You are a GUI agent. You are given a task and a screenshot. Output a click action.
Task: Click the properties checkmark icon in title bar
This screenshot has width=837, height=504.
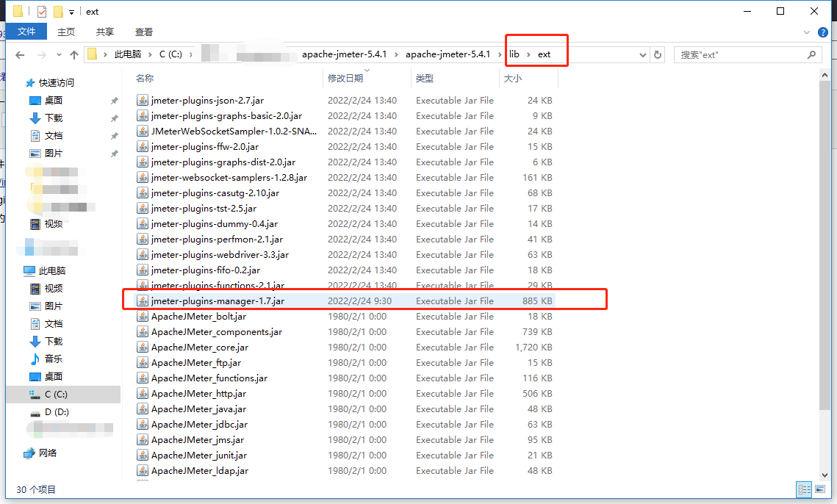[x=42, y=11]
